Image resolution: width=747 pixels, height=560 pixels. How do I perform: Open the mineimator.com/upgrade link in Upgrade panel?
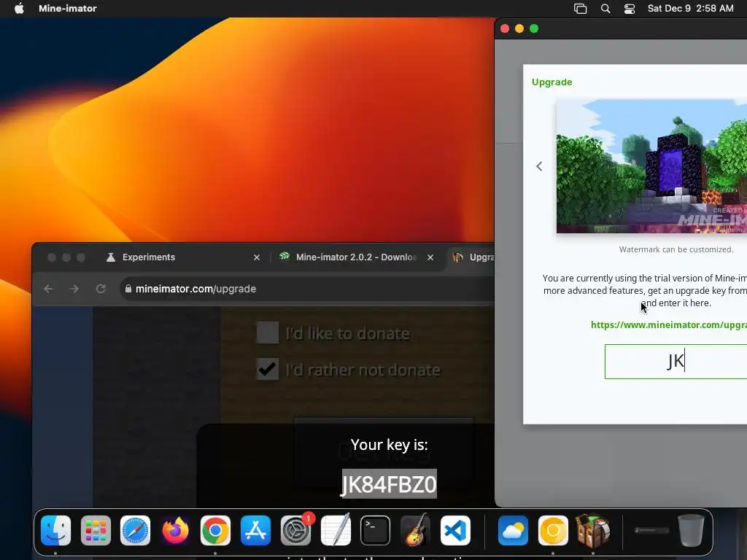[669, 324]
